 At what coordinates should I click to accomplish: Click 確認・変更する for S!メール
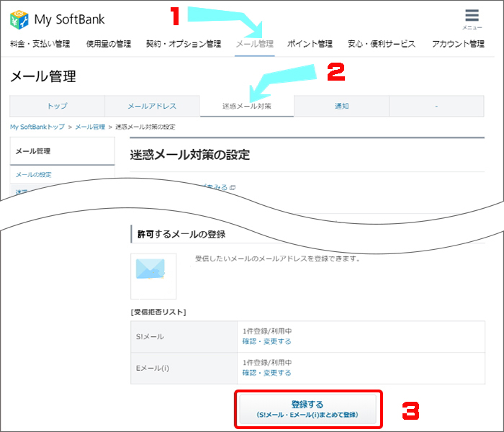pos(266,341)
